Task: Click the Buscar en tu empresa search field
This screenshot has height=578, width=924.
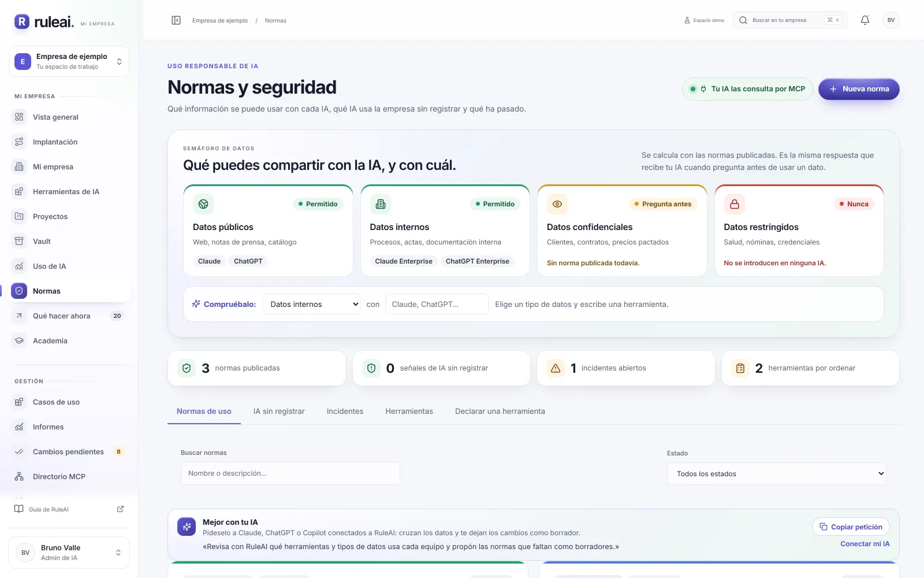Action: (x=790, y=20)
